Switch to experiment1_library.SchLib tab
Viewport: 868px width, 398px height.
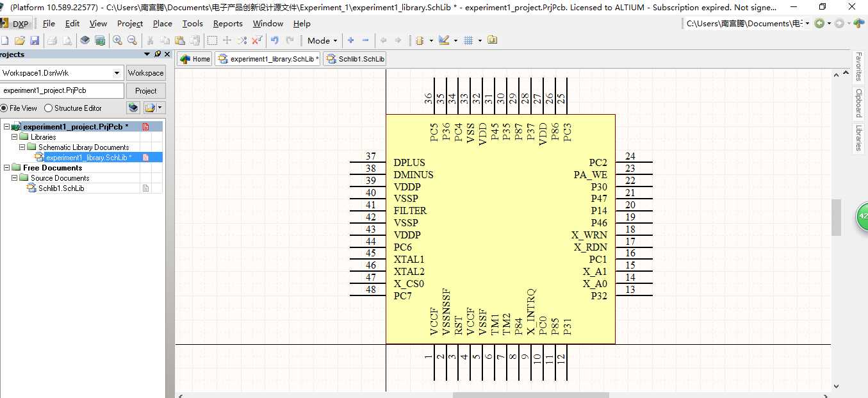268,59
